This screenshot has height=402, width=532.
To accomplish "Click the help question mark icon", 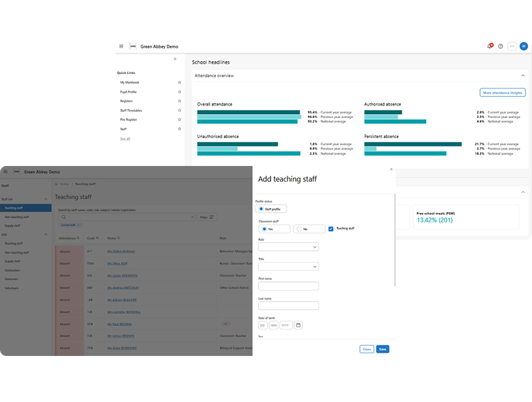I will tap(500, 47).
